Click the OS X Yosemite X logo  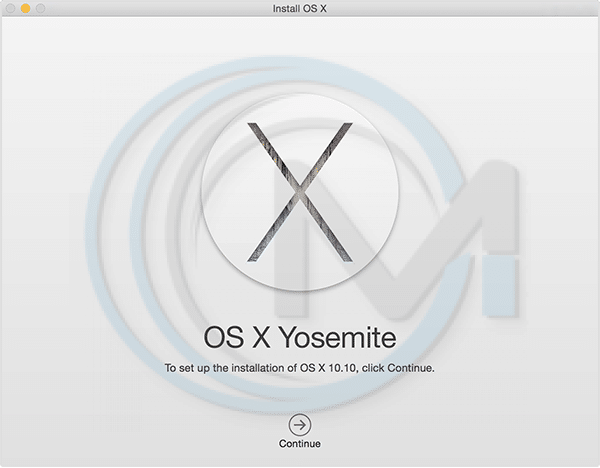[x=300, y=192]
